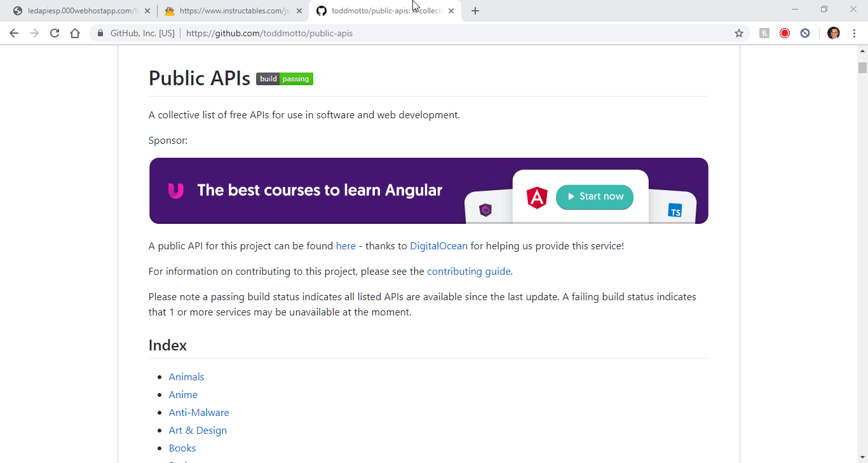868x463 pixels.
Task: Open the blocker extension icon with red slash
Action: pyautogui.click(x=805, y=33)
